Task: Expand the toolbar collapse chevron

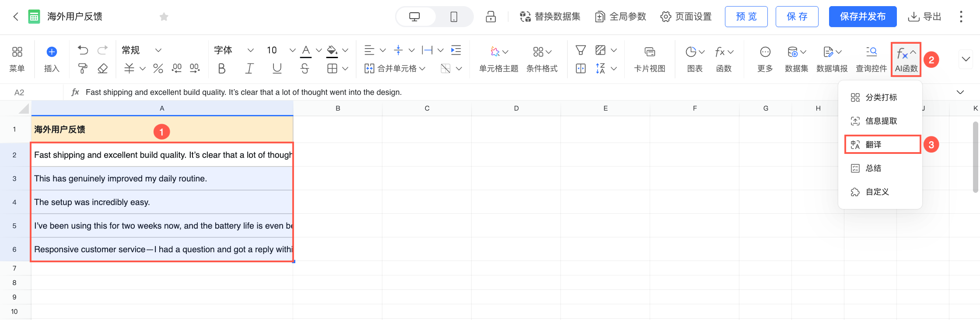Action: [966, 59]
